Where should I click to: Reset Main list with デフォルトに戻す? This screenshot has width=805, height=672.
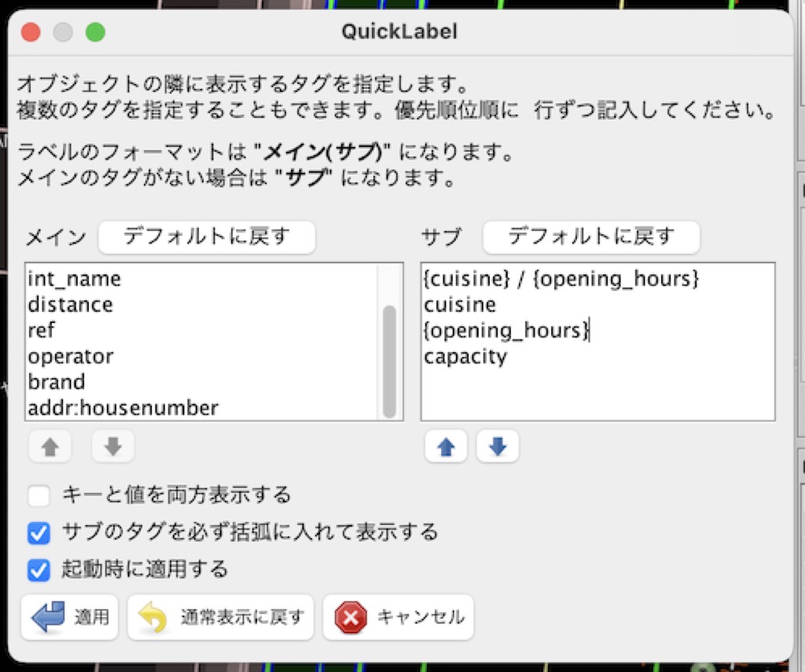tap(207, 237)
